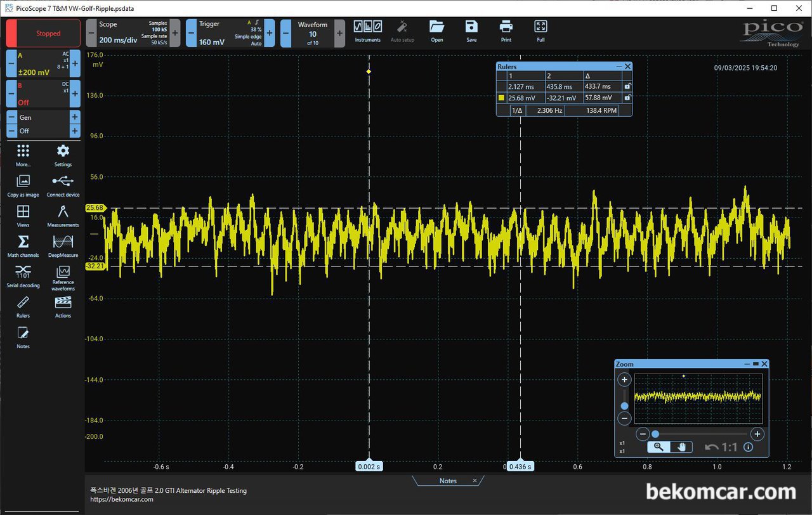
Task: Zoom out horizontally in Zoom panel
Action: (643, 434)
